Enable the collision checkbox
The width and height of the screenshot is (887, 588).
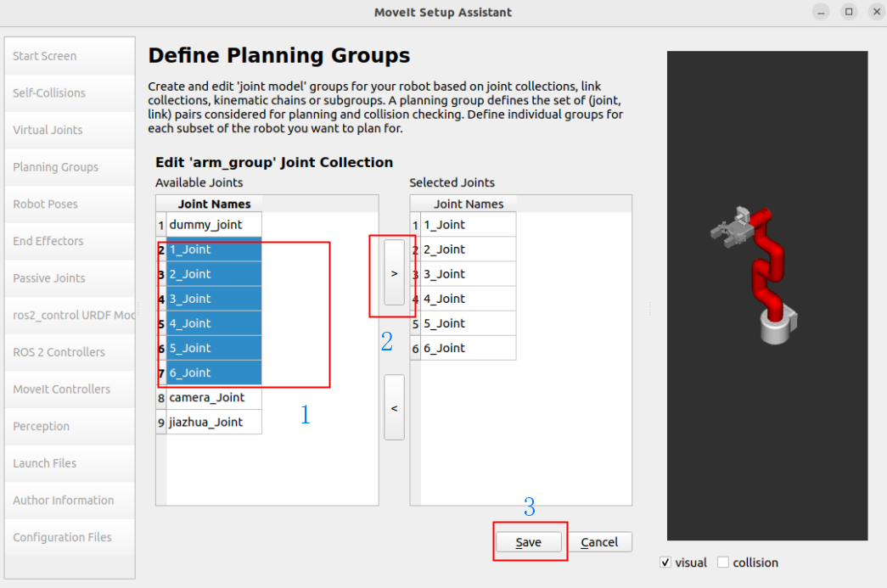tap(723, 563)
